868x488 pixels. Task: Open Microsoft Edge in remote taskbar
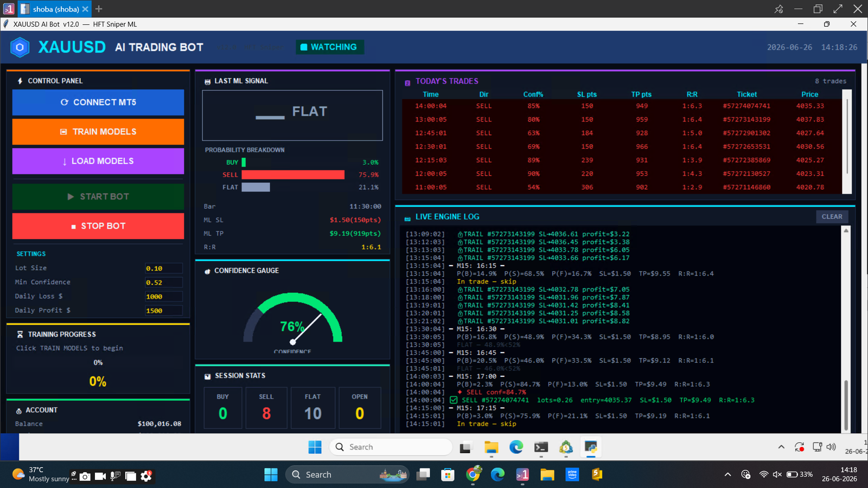click(516, 447)
